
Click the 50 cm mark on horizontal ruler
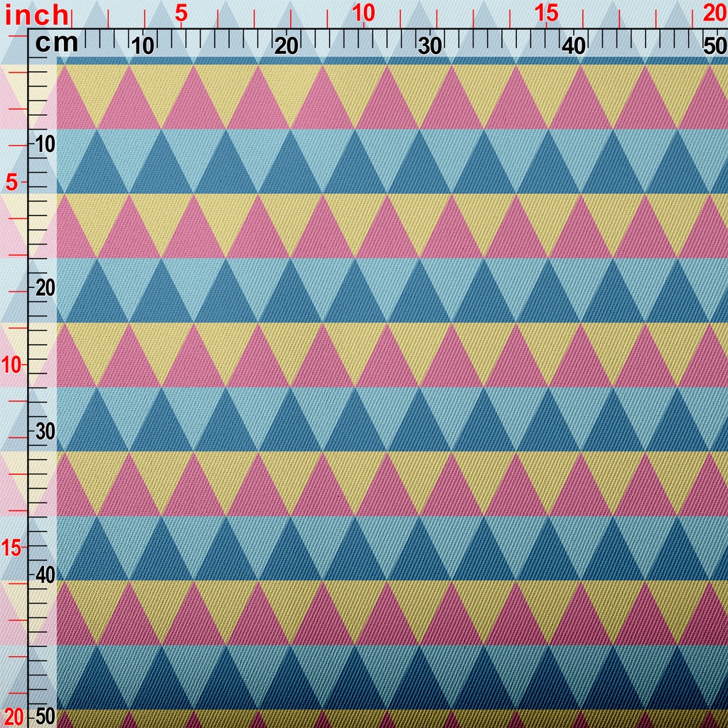tap(714, 46)
